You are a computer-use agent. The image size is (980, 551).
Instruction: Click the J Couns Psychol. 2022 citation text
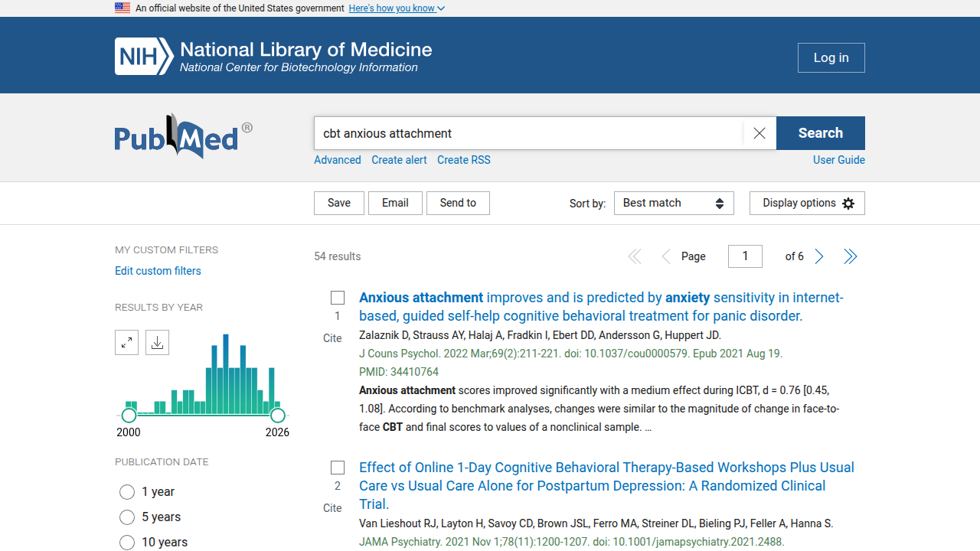point(570,354)
